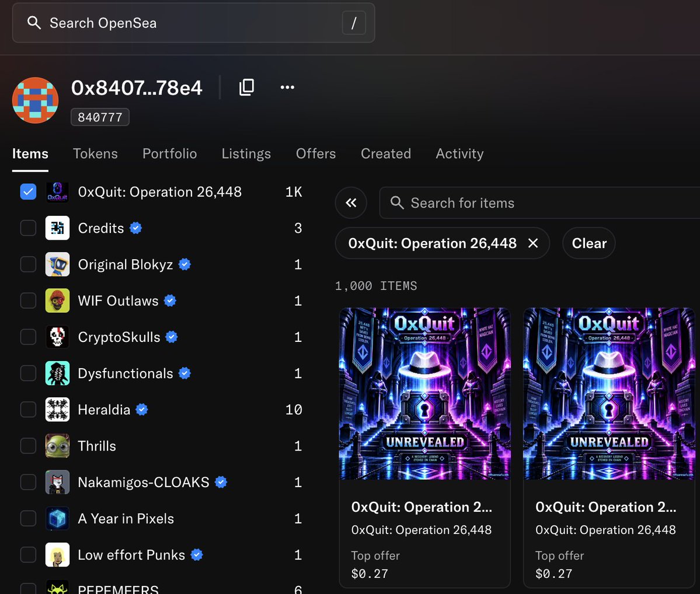Click the CryptoSkulls collection icon
The width and height of the screenshot is (700, 594).
click(x=57, y=337)
